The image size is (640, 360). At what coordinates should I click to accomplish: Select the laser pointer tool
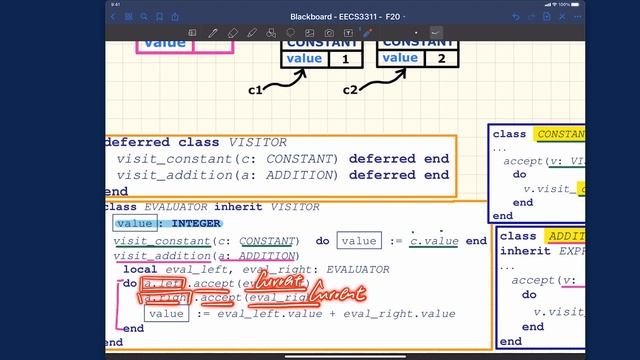pyautogui.click(x=367, y=33)
